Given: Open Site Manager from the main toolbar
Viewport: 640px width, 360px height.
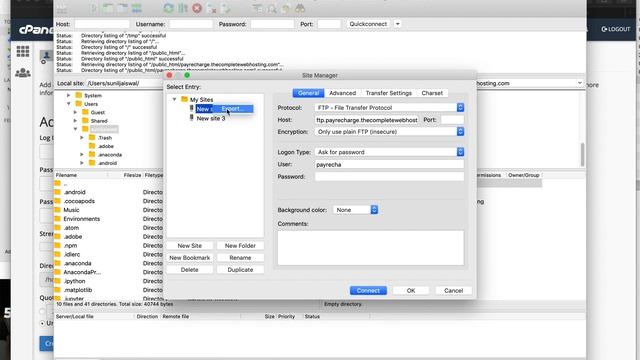Looking at the screenshot, I should pos(61,8).
